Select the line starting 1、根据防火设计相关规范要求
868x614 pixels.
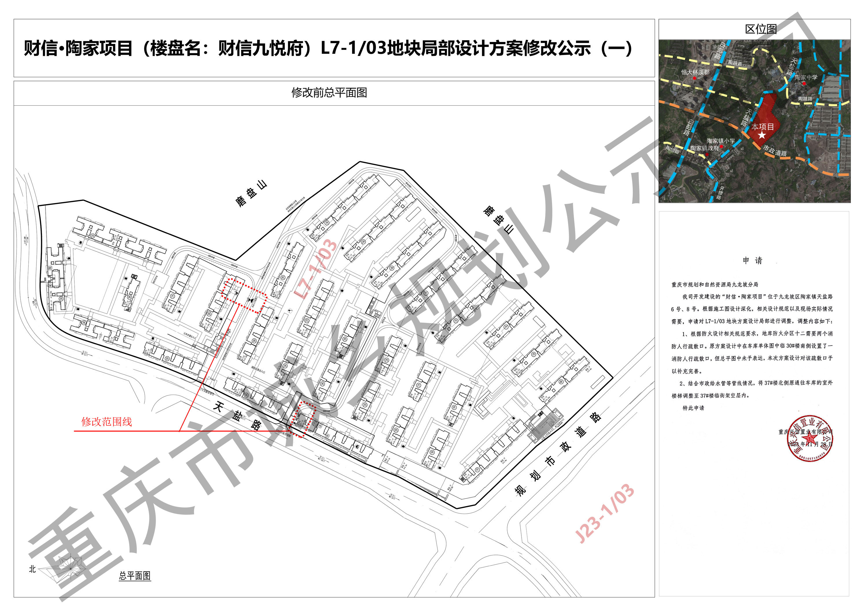757,333
